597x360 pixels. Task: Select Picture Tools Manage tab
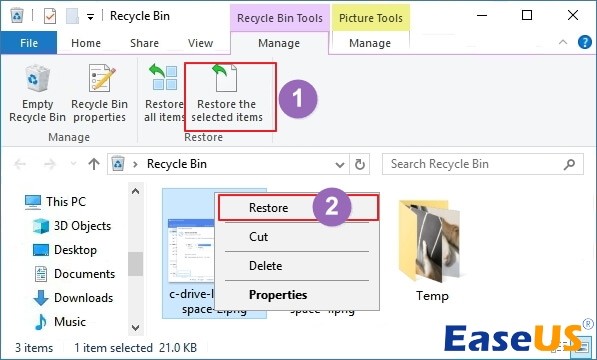pyautogui.click(x=370, y=43)
